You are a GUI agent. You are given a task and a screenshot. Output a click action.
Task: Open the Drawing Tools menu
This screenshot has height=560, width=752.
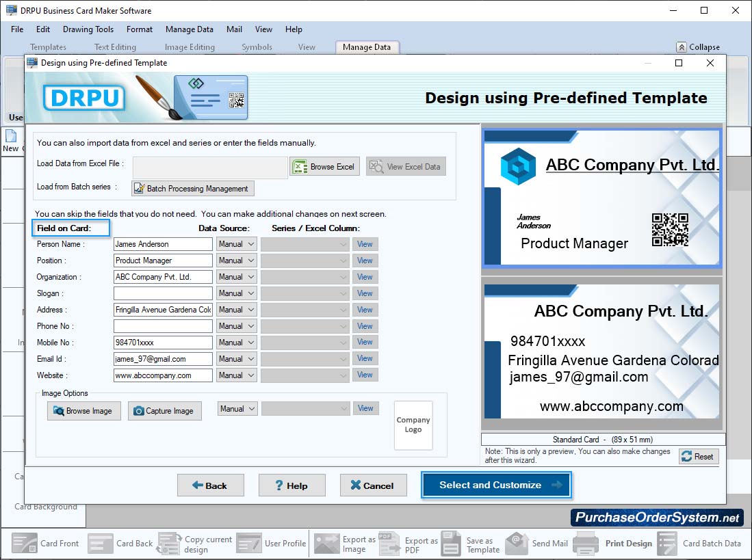pyautogui.click(x=88, y=29)
